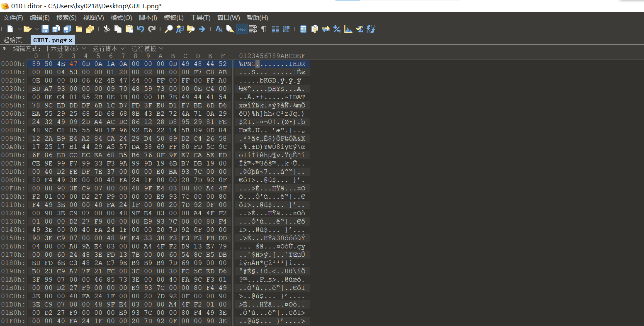The height and width of the screenshot is (326, 644).
Task: Click the Undo arrow icon
Action: pos(140,29)
